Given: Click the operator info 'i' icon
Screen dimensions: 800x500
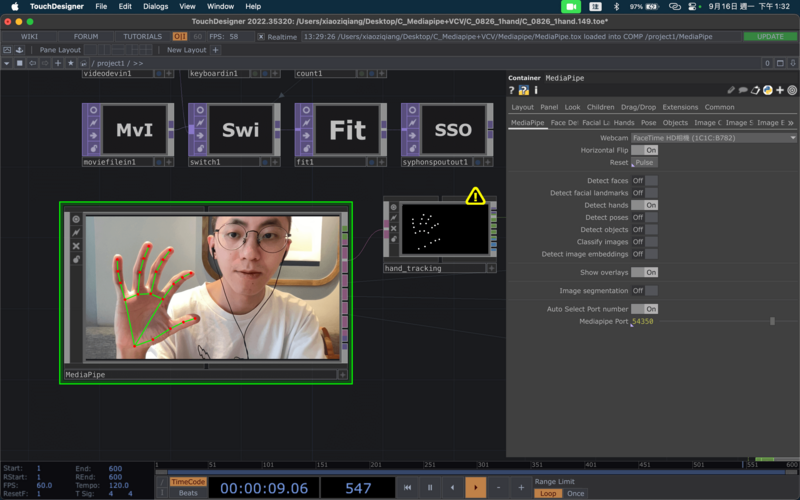Looking at the screenshot, I should tap(535, 91).
